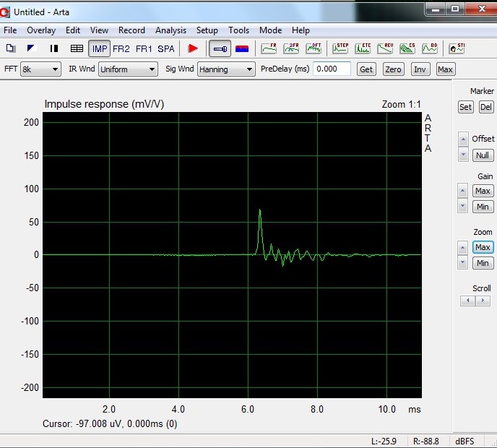Open the step response analysis icon

(x=340, y=48)
